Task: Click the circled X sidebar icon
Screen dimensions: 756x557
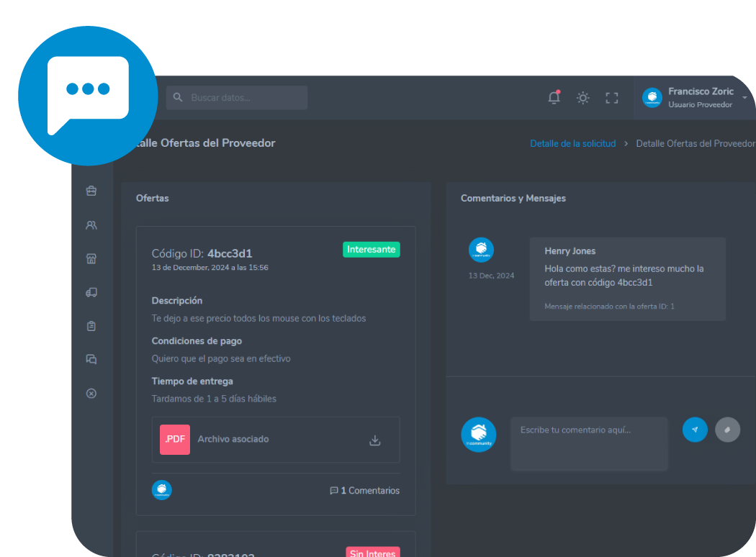Action: click(x=91, y=394)
